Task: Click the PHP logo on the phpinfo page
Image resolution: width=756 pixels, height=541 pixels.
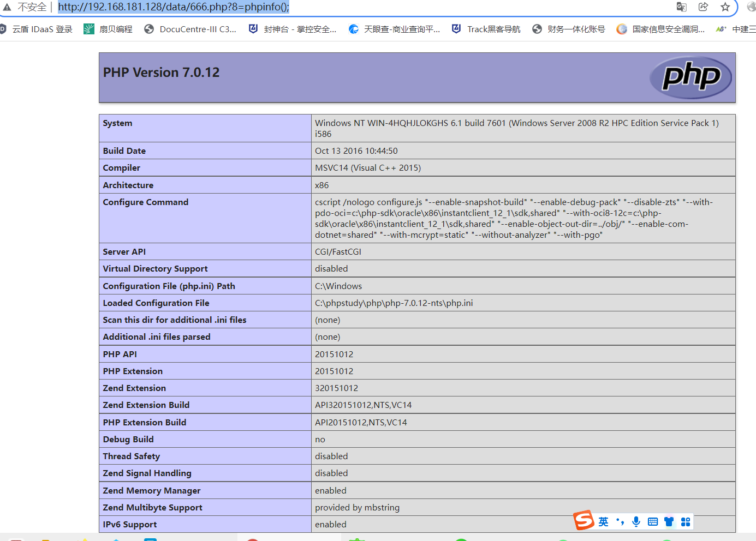Action: 690,77
